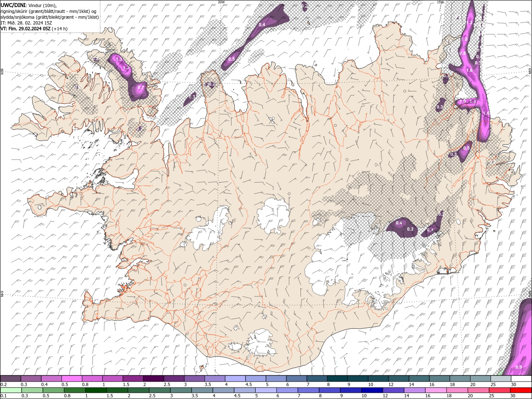The image size is (532, 399).
Task: Click the '(+14 h)' forecast offset text
Action: coord(59,29)
